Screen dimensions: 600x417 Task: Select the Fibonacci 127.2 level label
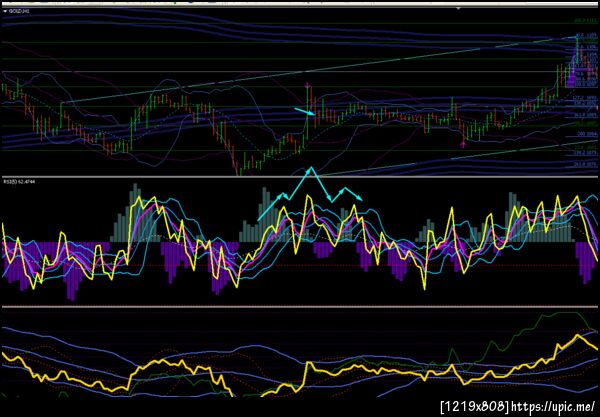[584, 98]
